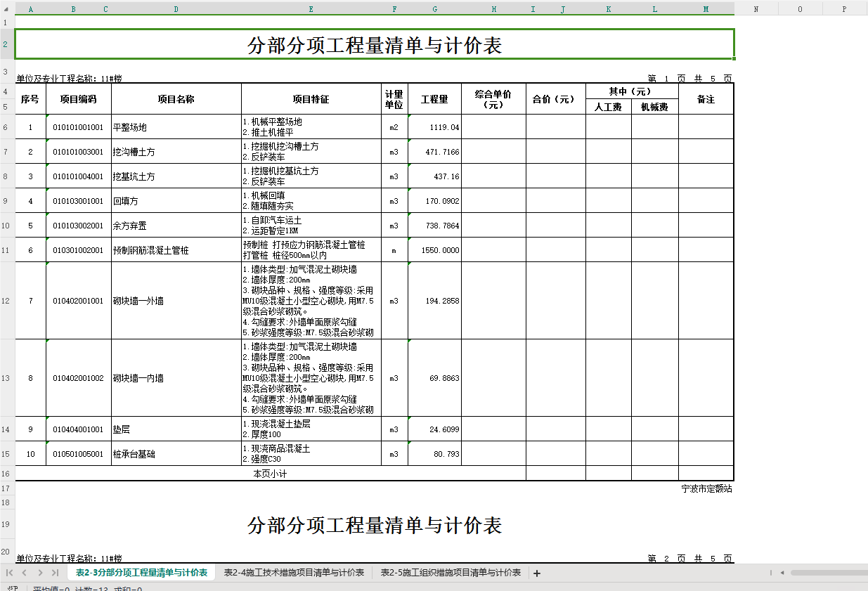Open the 表2-4施工技术措施项目清单与计价表 sheet tab
Screen dimensions: 868x591
tap(294, 573)
